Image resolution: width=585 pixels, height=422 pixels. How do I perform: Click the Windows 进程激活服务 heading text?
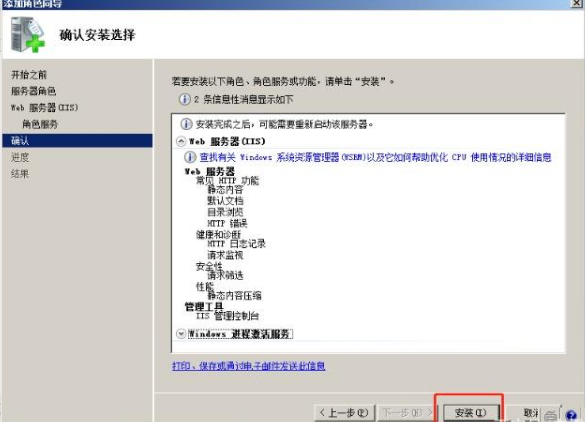(x=240, y=334)
